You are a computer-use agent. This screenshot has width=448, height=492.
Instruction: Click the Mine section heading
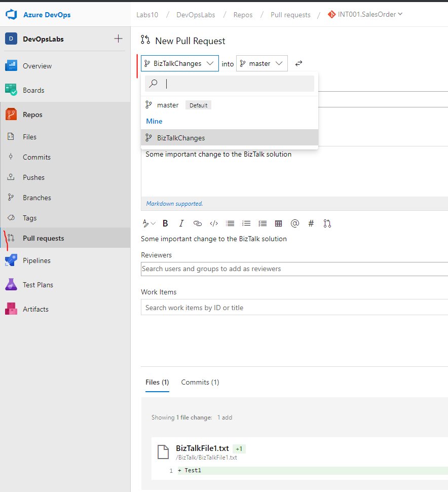coord(154,121)
